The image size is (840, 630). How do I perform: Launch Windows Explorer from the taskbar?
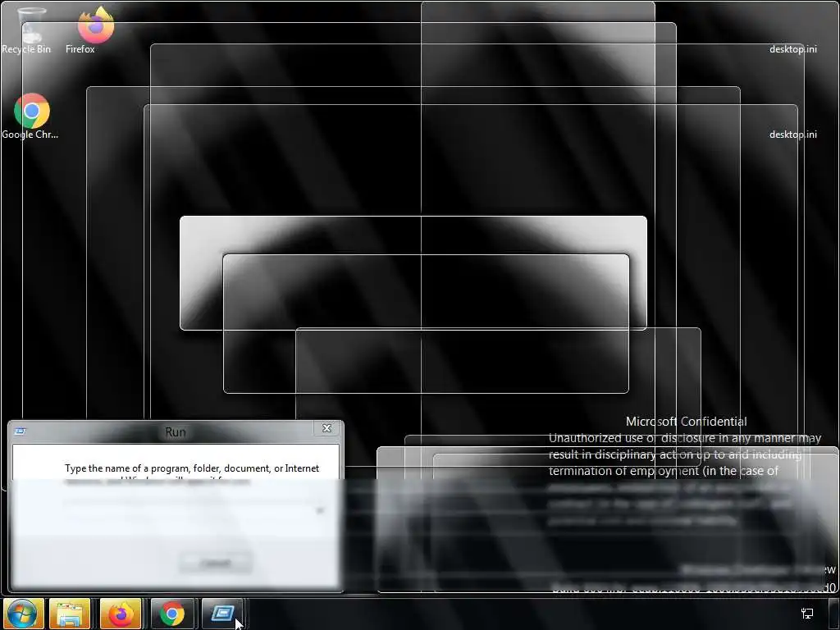point(70,614)
